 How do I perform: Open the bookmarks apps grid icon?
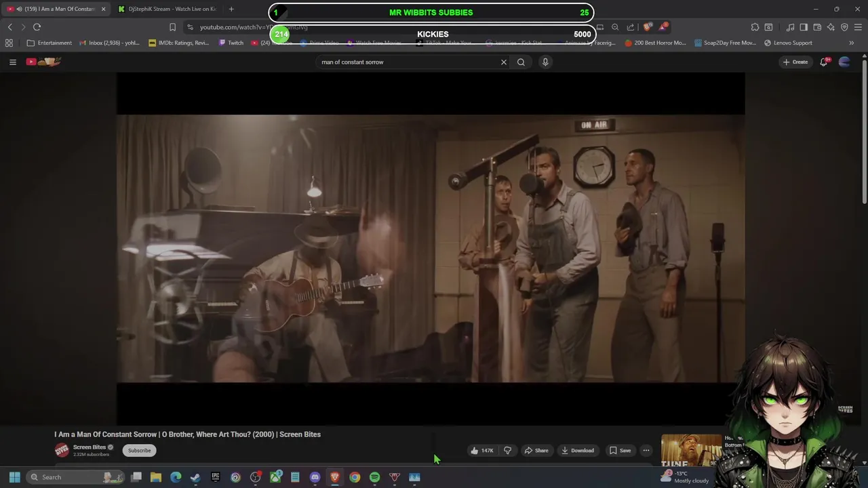pyautogui.click(x=9, y=43)
